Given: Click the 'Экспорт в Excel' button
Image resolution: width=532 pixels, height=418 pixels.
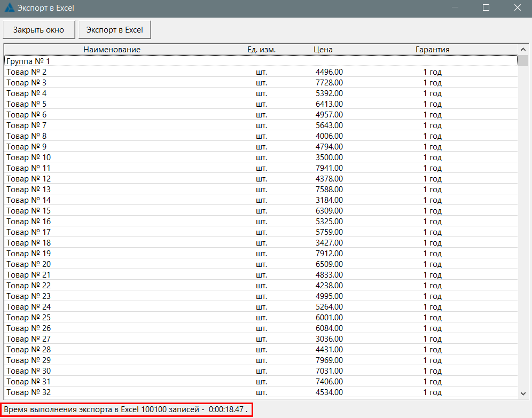Looking at the screenshot, I should click(114, 30).
